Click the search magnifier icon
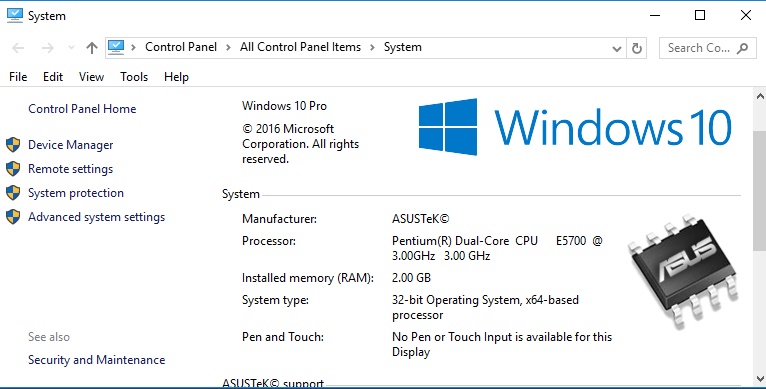The width and height of the screenshot is (766, 389). 743,48
